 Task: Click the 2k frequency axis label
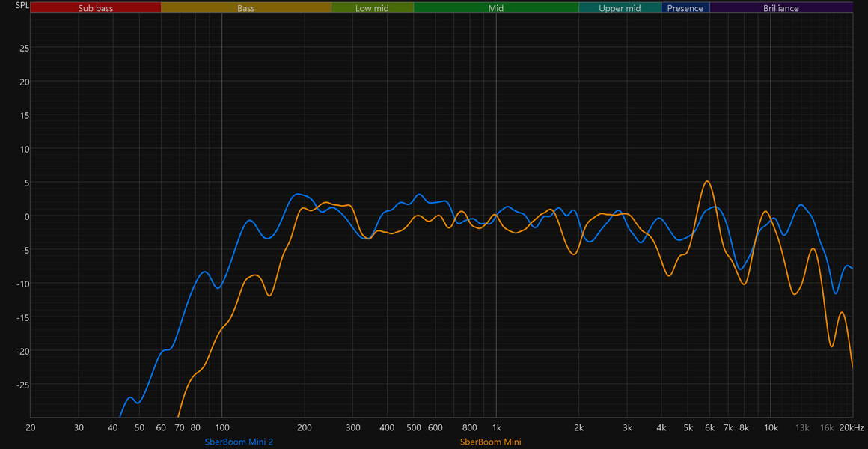tap(579, 427)
